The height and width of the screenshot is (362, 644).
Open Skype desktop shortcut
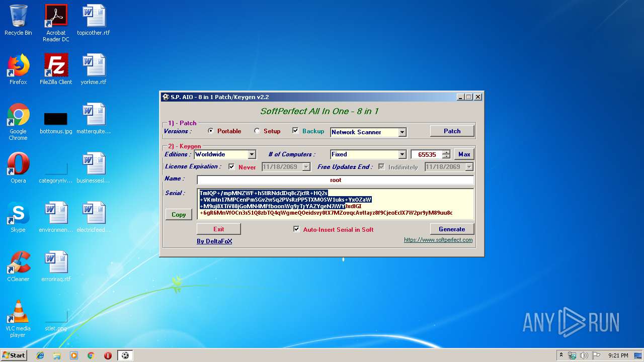(x=18, y=217)
